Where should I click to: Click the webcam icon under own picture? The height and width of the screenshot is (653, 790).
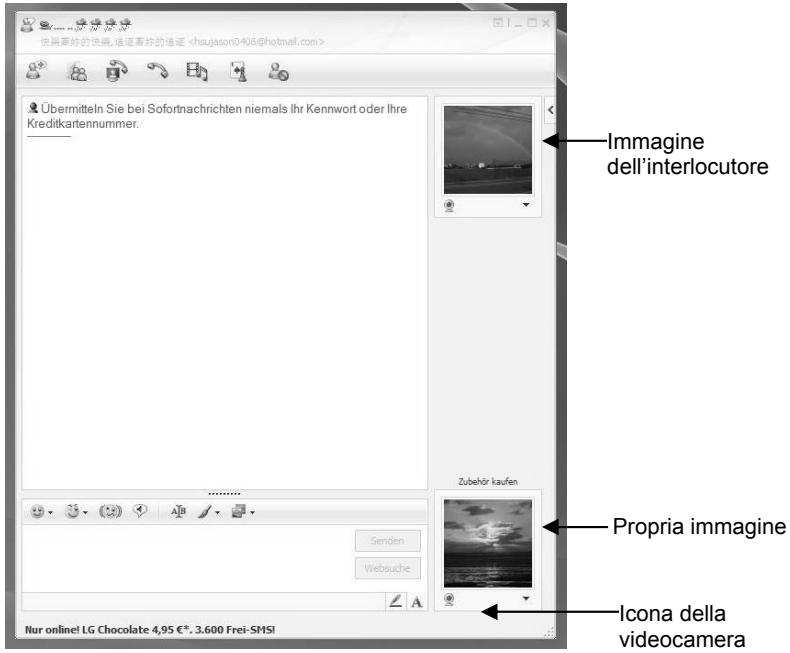pos(449,600)
